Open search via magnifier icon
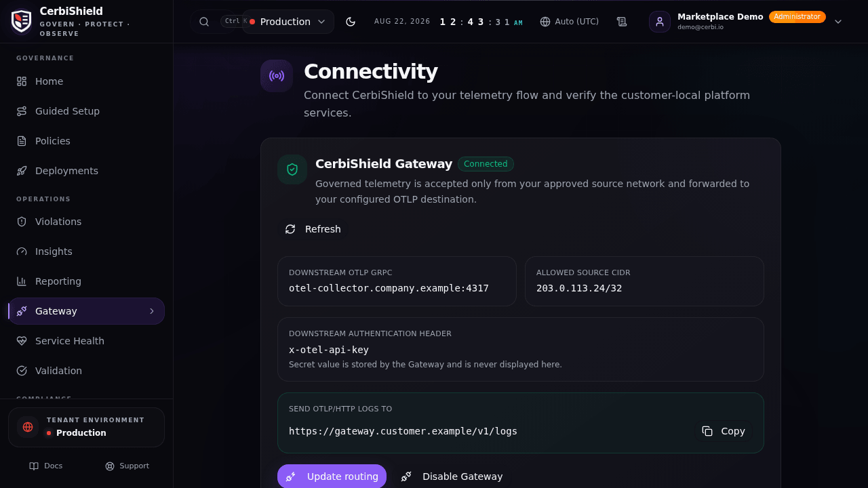The width and height of the screenshot is (868, 488). click(x=204, y=22)
